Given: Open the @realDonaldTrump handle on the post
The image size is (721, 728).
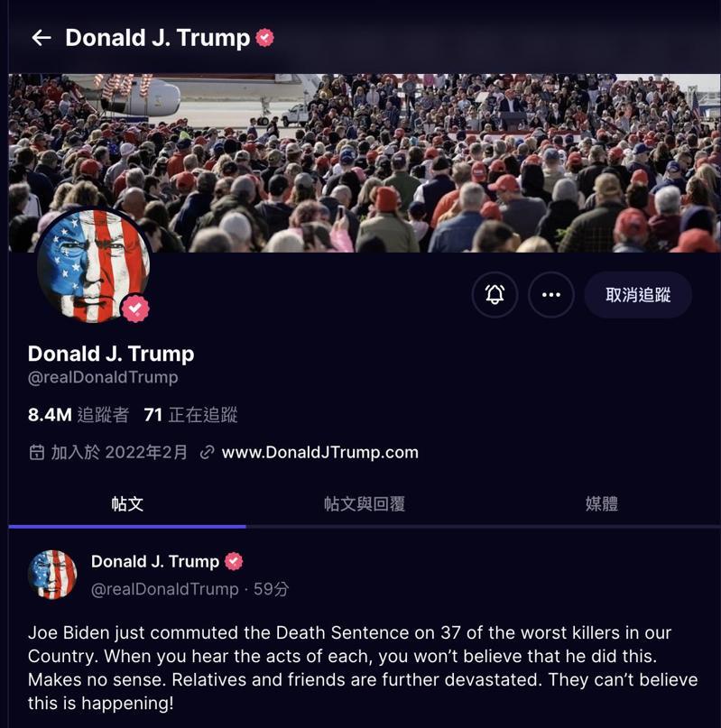Looking at the screenshot, I should coord(165,589).
